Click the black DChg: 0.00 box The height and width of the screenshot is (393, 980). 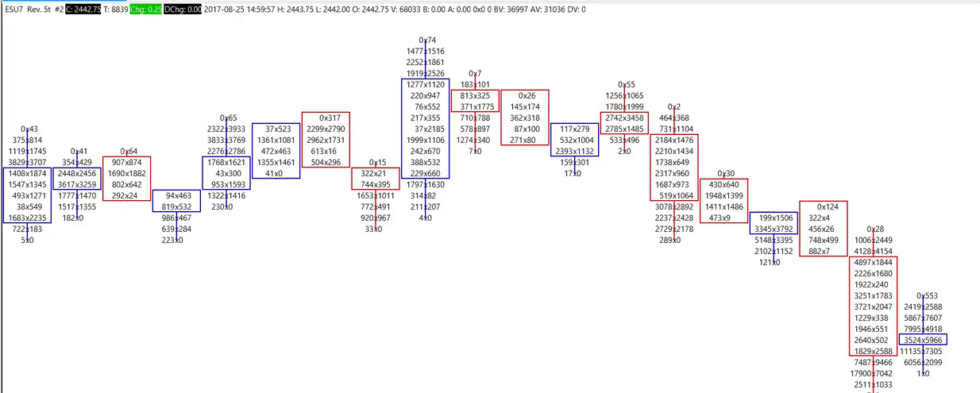point(183,10)
